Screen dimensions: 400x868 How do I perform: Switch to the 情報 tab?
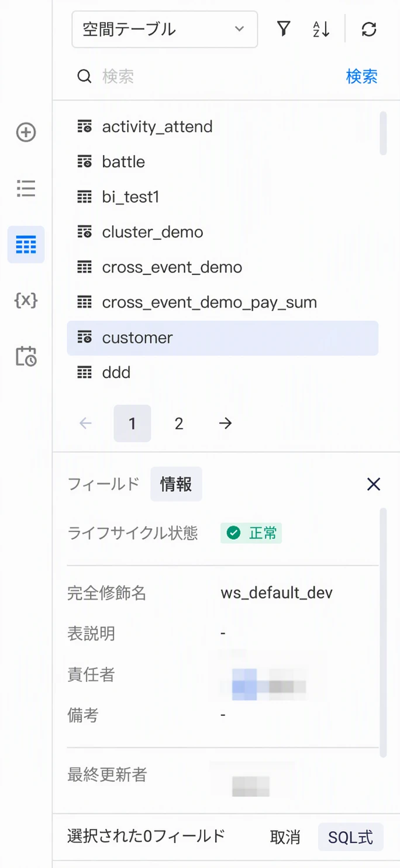pyautogui.click(x=176, y=484)
